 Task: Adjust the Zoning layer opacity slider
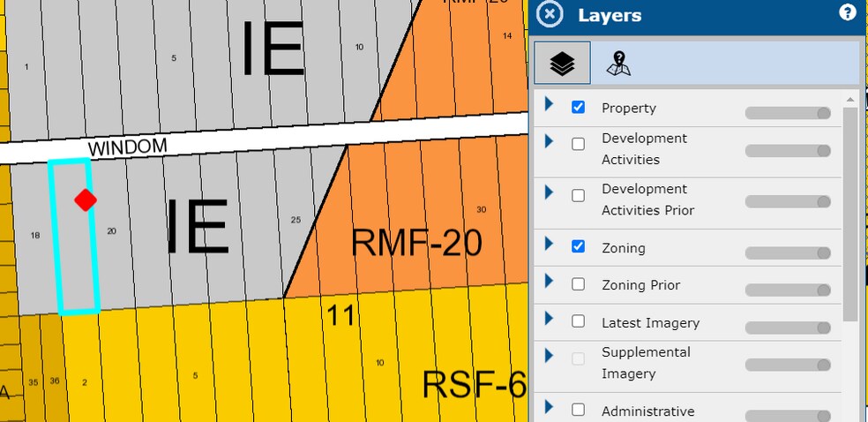(x=788, y=252)
